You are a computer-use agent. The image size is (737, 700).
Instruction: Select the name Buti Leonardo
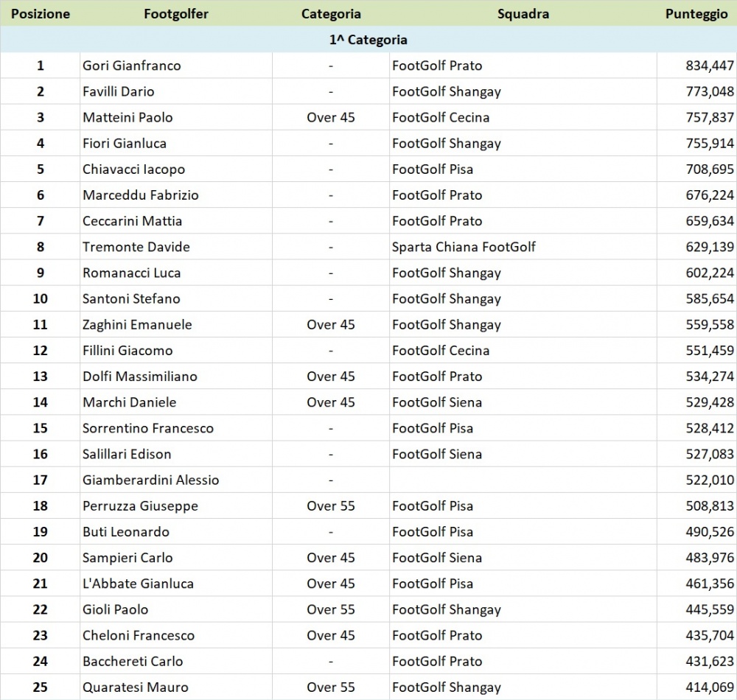pos(126,531)
